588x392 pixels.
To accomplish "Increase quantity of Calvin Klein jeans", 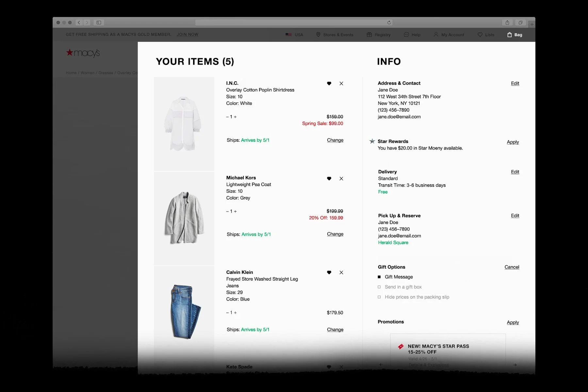I will (235, 313).
